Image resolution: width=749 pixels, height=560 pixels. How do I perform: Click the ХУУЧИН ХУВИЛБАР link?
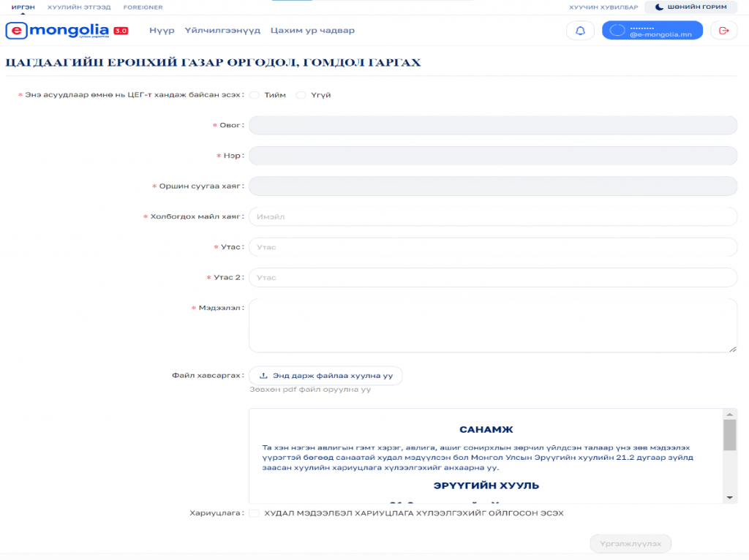pos(603,7)
